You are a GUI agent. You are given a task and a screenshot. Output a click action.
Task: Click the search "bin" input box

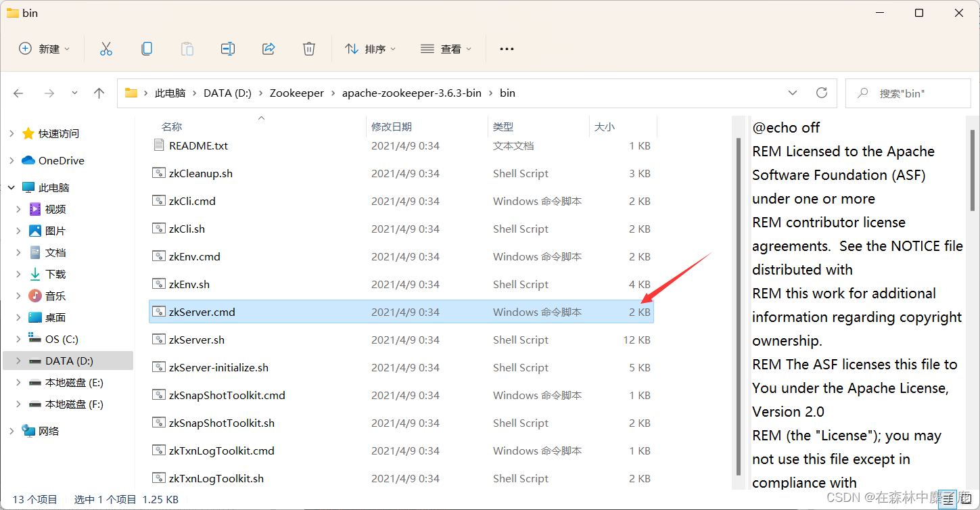pos(908,93)
